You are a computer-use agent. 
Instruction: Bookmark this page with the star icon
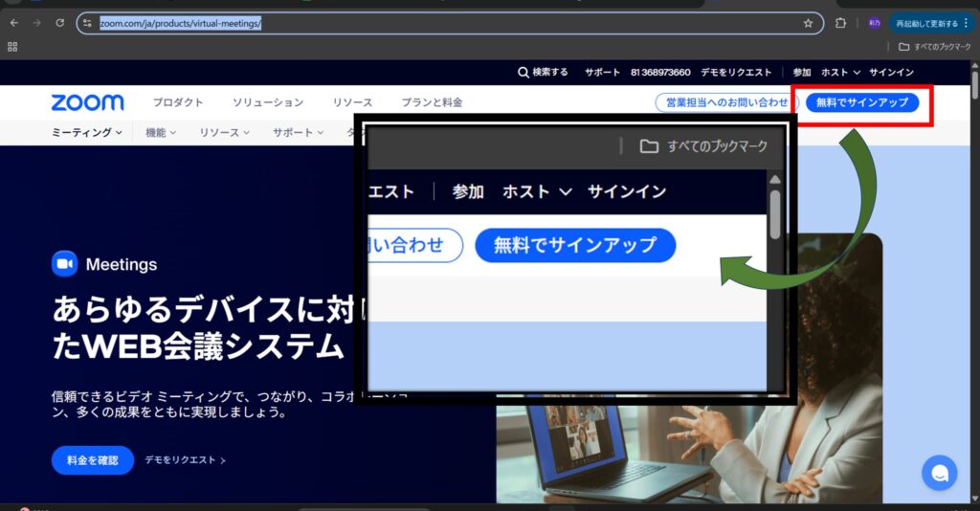pyautogui.click(x=808, y=23)
